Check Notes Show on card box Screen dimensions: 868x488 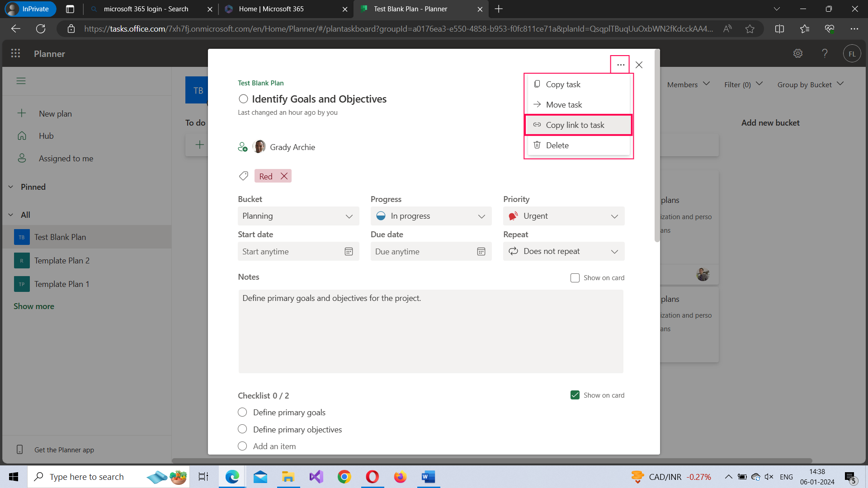[575, 277]
